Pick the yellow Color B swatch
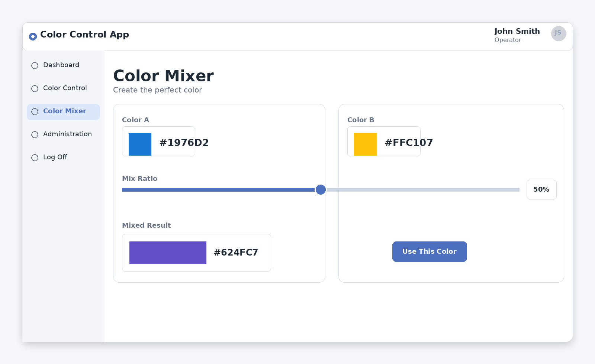Image resolution: width=595 pixels, height=364 pixels. click(x=365, y=144)
